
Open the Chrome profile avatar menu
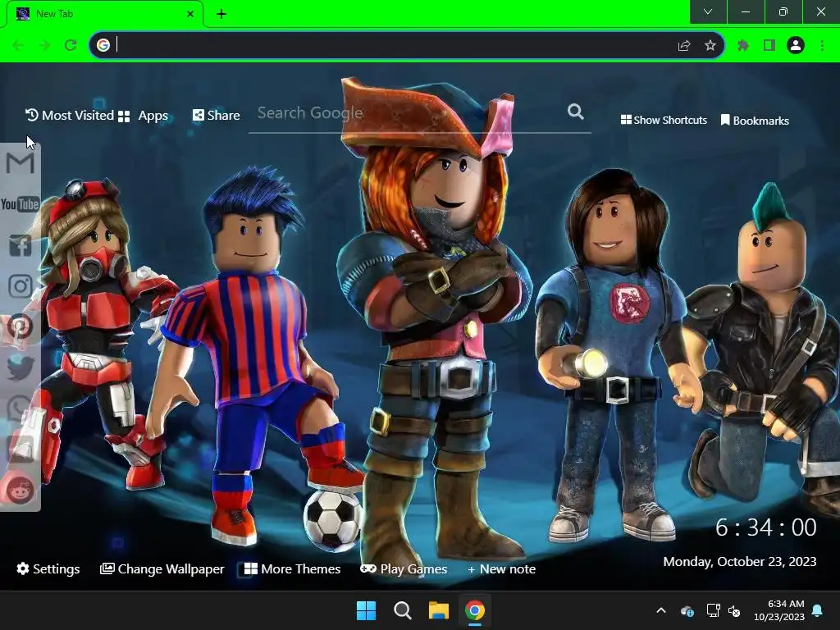pyautogui.click(x=796, y=46)
